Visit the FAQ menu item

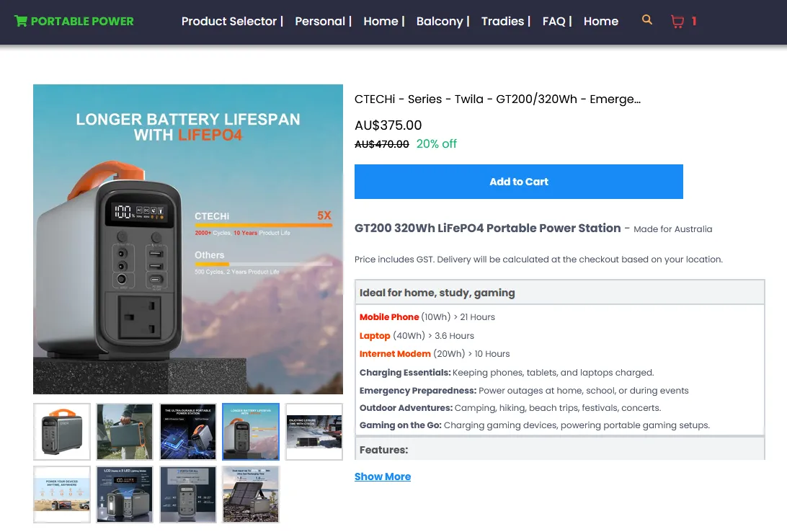point(553,21)
